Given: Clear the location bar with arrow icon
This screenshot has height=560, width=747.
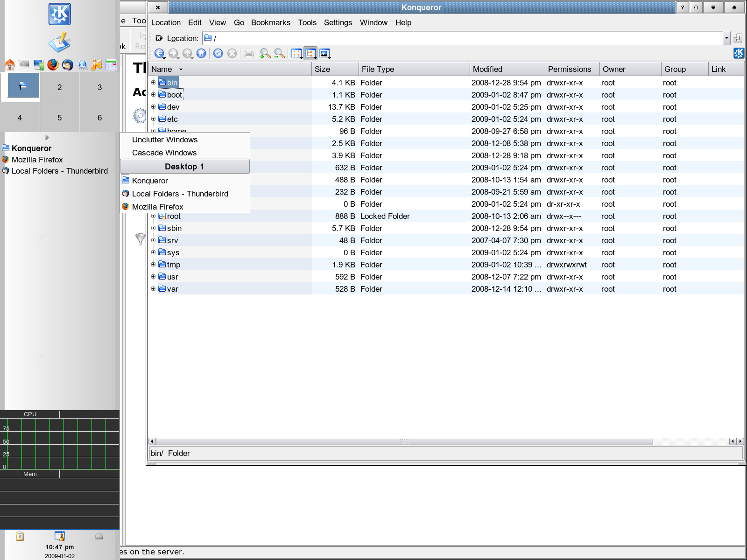Looking at the screenshot, I should 159,38.
